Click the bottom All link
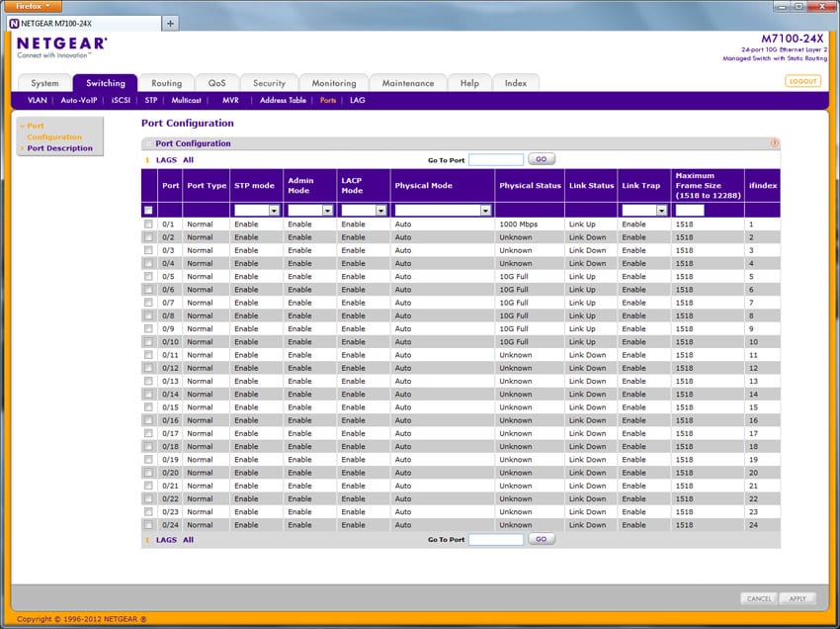Viewport: 840px width, 629px height. pos(188,540)
